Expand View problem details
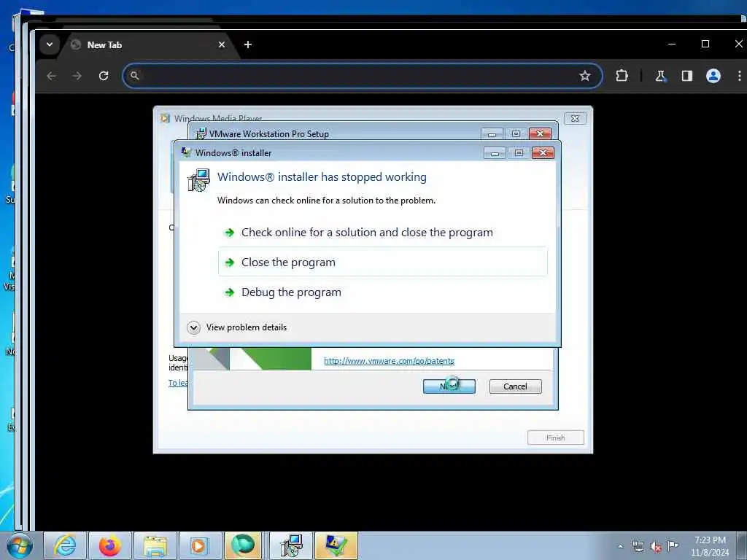 pyautogui.click(x=237, y=327)
